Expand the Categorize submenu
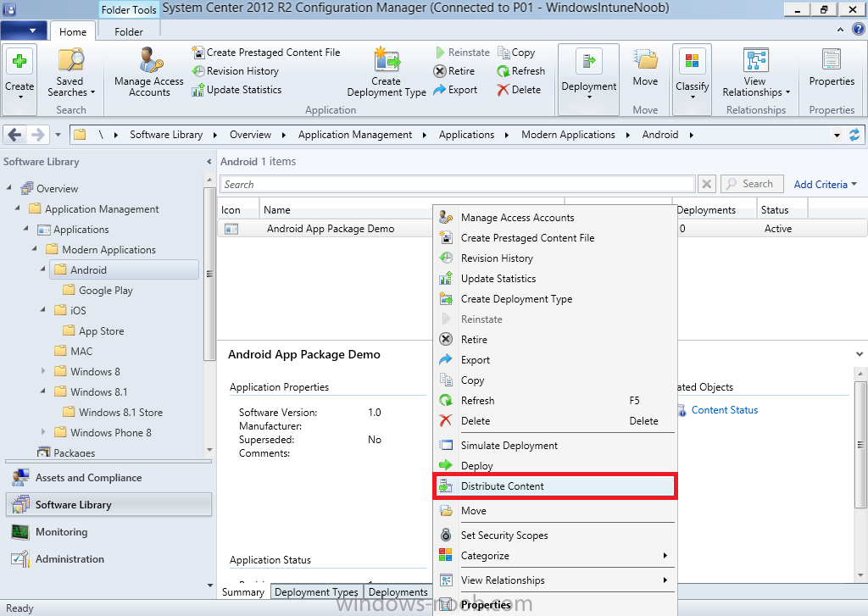 click(554, 556)
